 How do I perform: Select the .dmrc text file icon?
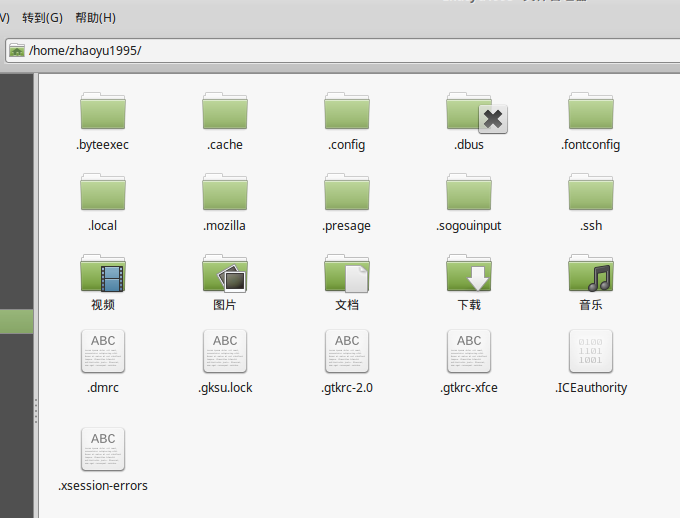pyautogui.click(x=103, y=351)
